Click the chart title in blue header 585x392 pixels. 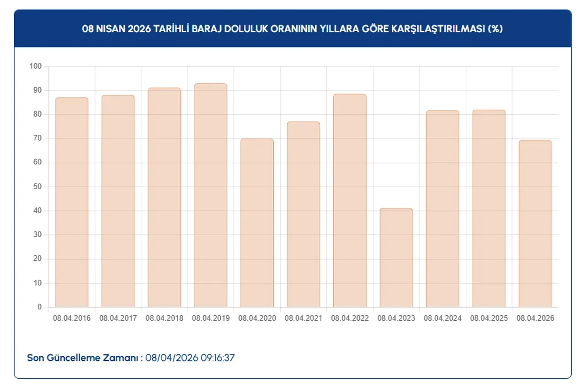tap(292, 28)
